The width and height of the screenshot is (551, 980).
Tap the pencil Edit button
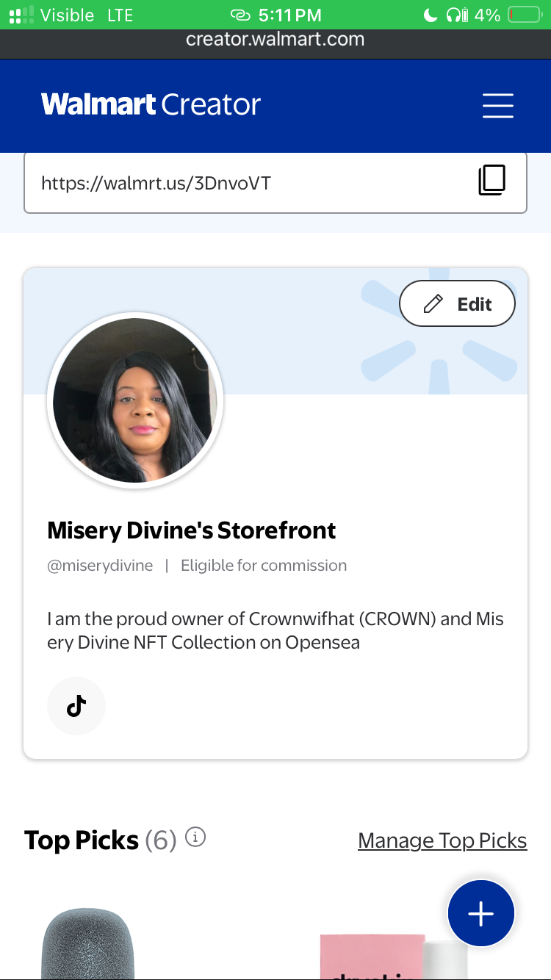pyautogui.click(x=457, y=303)
